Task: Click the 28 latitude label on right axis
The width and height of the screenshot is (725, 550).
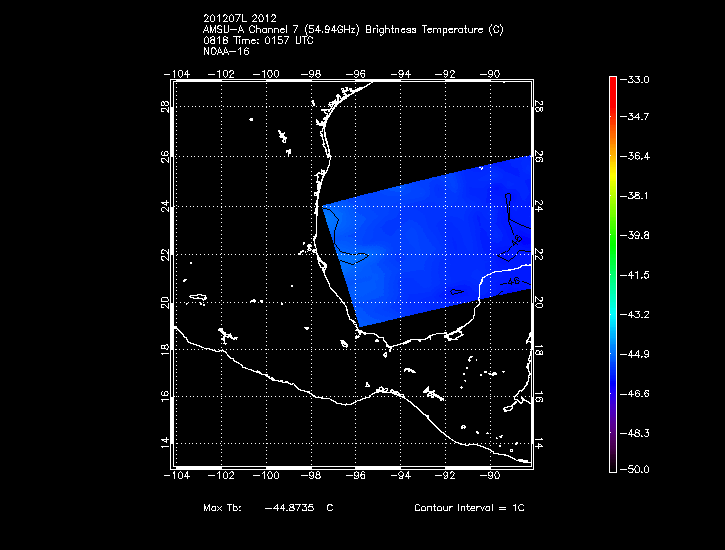Action: click(x=539, y=106)
